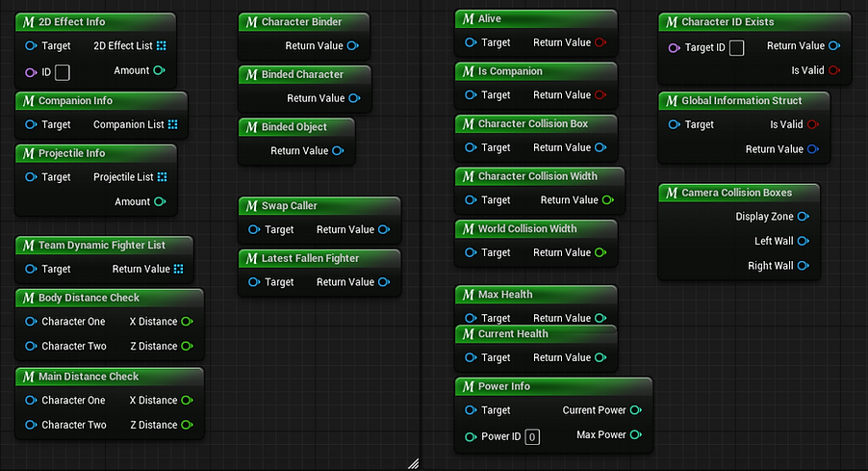This screenshot has width=868, height=471.
Task: Click the Target ID pin on Character ID Exists
Action: [674, 47]
